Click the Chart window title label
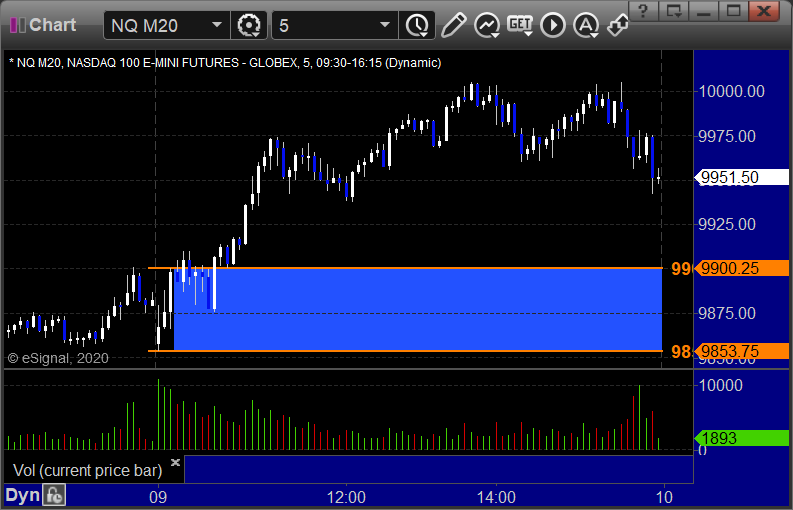 [53, 25]
